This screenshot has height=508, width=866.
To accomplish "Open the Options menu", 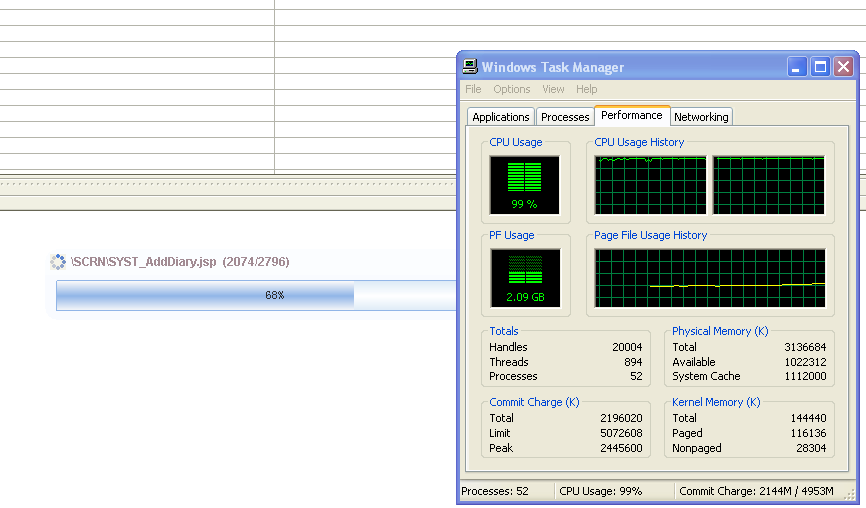I will tap(511, 89).
